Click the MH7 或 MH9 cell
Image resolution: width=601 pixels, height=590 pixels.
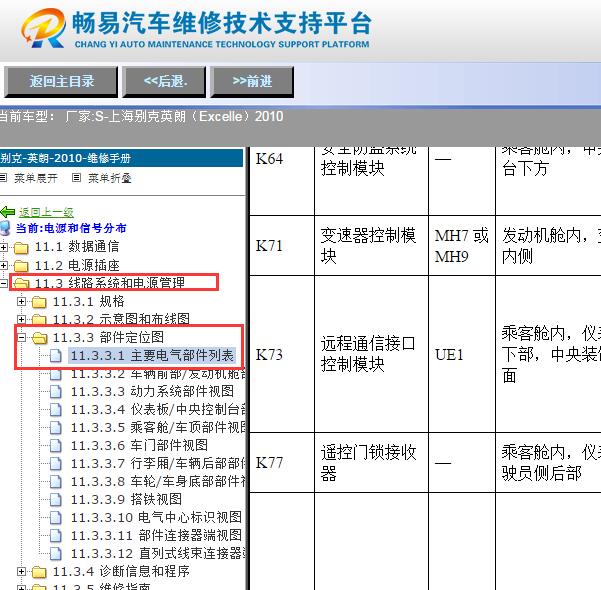point(461,246)
